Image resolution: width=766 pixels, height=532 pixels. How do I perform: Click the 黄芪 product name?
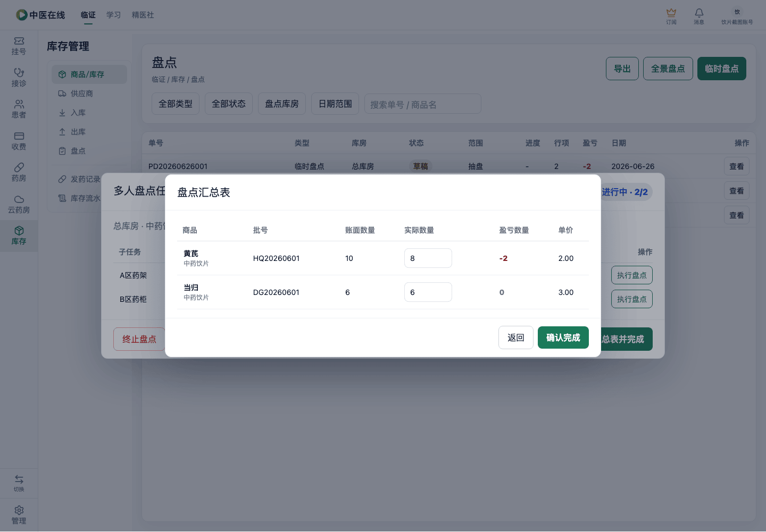(x=191, y=254)
